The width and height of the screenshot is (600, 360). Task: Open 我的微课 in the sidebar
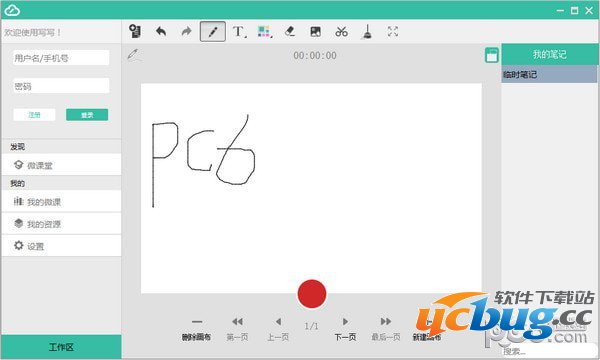(x=61, y=201)
